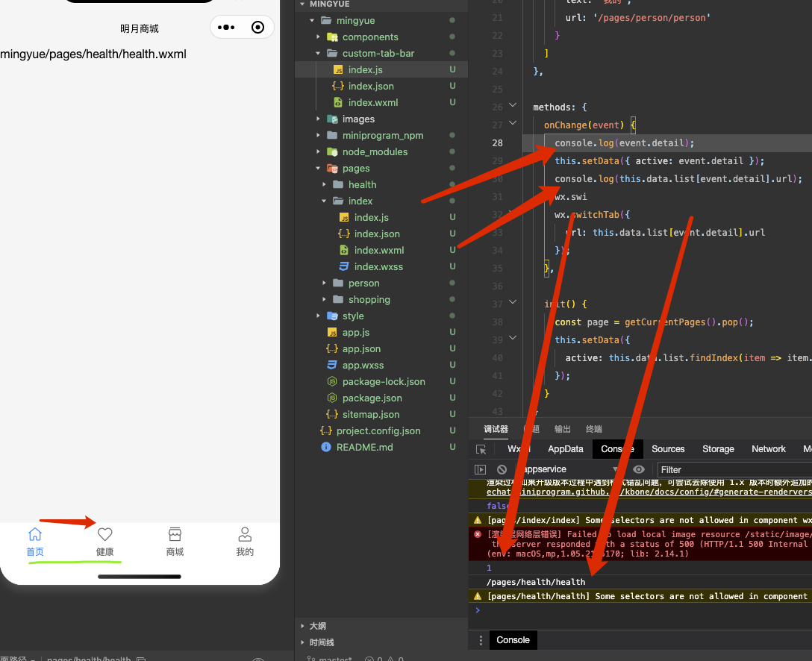812x661 pixels.
Task: Expand the style folder
Action: tap(318, 316)
